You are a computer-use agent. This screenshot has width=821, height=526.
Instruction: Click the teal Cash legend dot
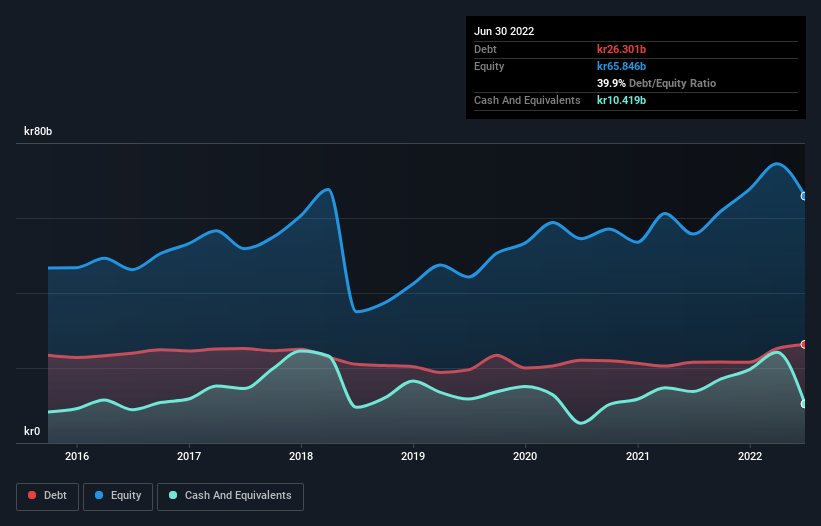click(x=173, y=495)
